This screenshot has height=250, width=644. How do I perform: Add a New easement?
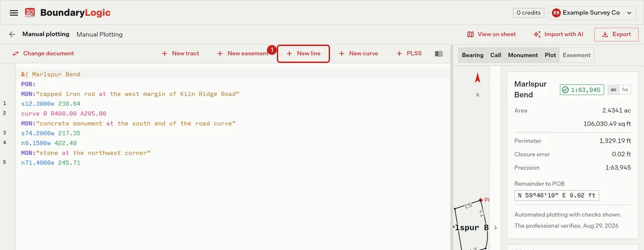243,53
